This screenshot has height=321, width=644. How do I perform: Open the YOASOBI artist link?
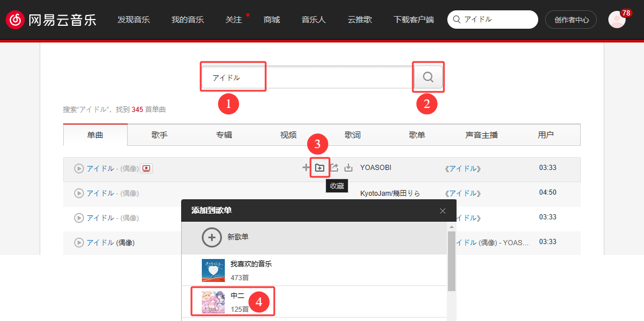point(377,167)
